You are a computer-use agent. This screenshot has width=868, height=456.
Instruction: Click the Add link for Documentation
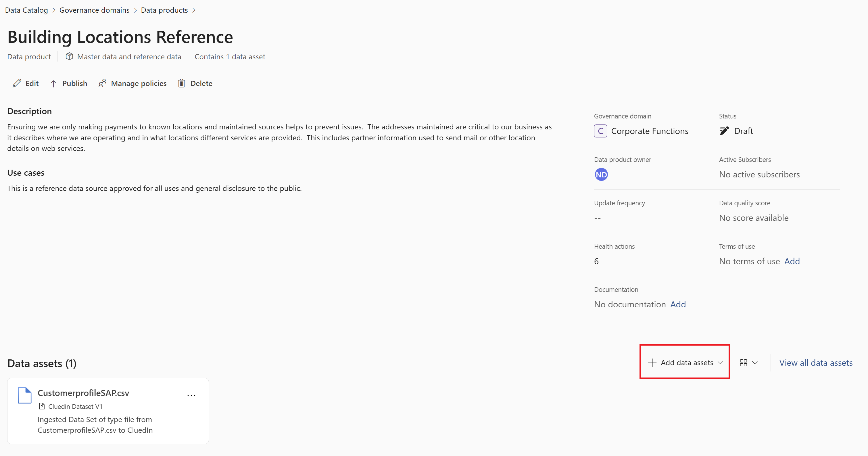point(678,304)
